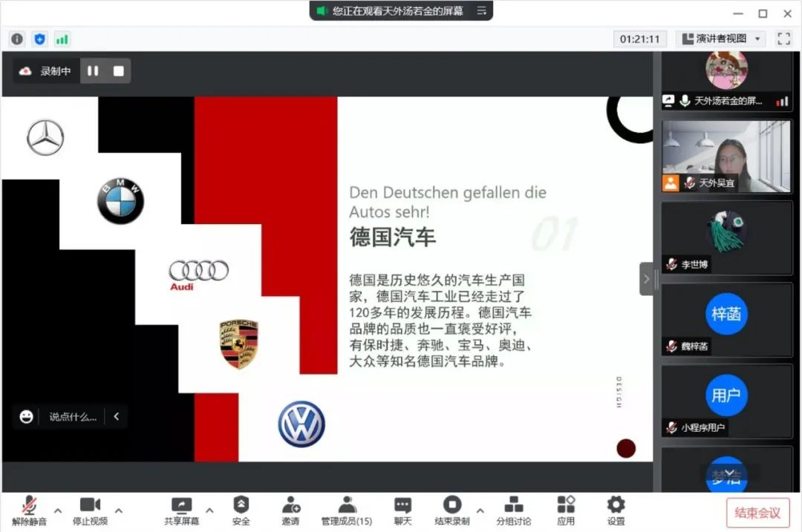This screenshot has height=532, width=802.
Task: Expand video options arrow beside 停止视频
Action: coord(119,510)
